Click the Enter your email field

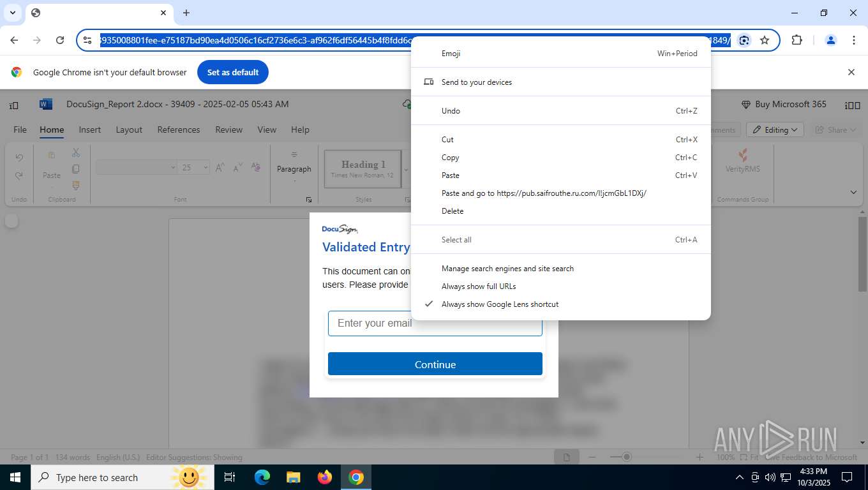(x=435, y=323)
